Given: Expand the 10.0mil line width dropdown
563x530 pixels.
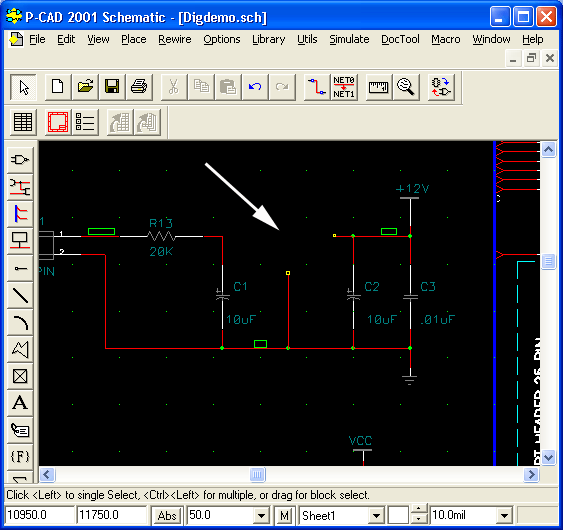Looking at the screenshot, I should (504, 516).
